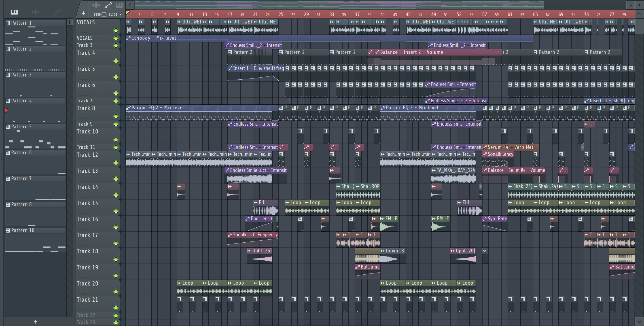The width and height of the screenshot is (644, 326).
Task: Mute the first VOCALS track
Action: [116, 30]
